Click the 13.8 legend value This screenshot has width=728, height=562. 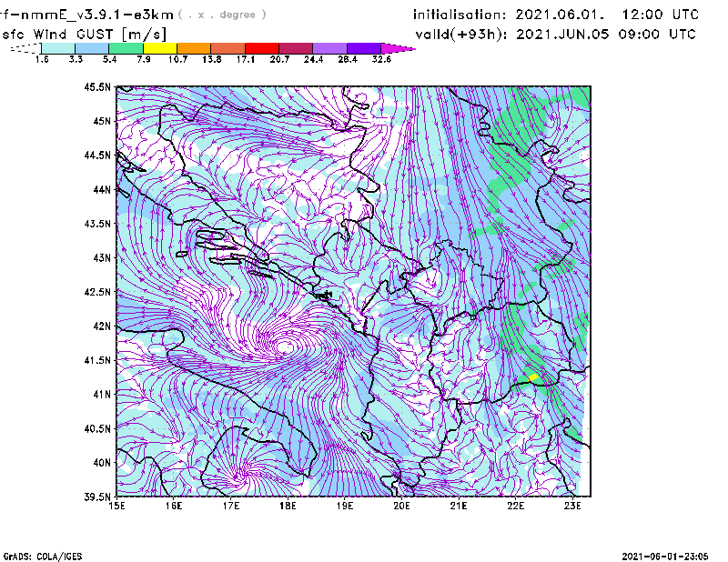coord(212,59)
